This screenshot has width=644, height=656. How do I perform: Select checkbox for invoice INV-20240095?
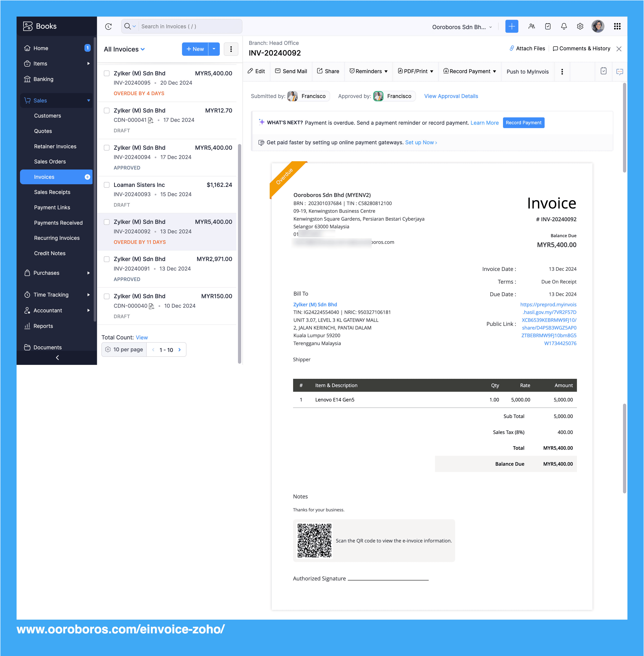click(106, 73)
